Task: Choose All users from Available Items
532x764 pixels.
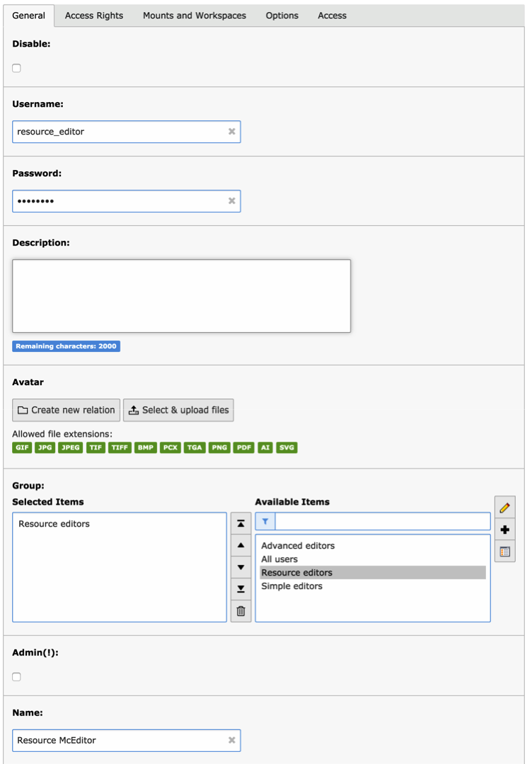Action: (373, 559)
